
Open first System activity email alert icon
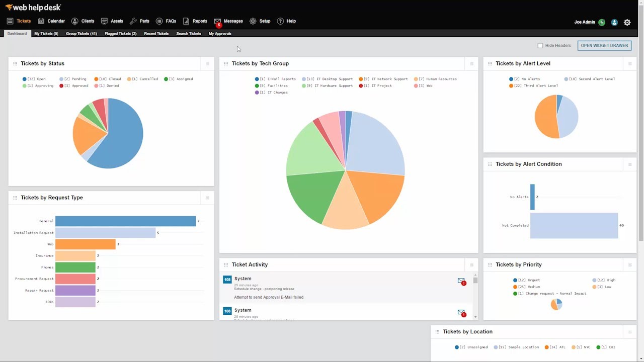461,282
